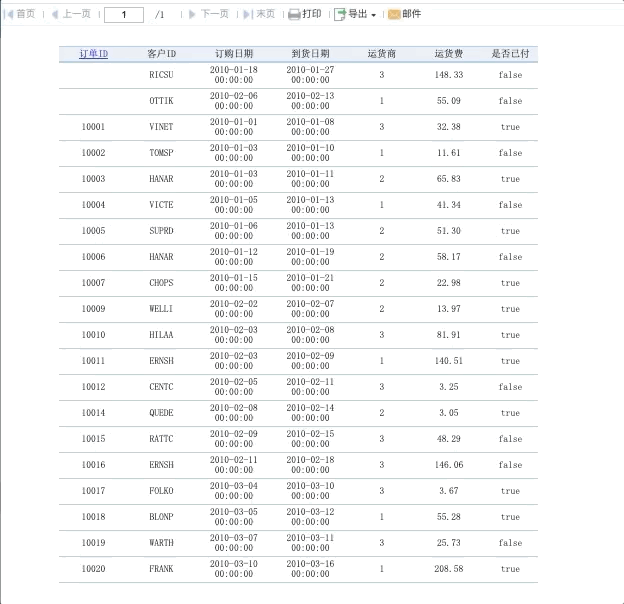Click the export (导出) icon

tap(340, 15)
